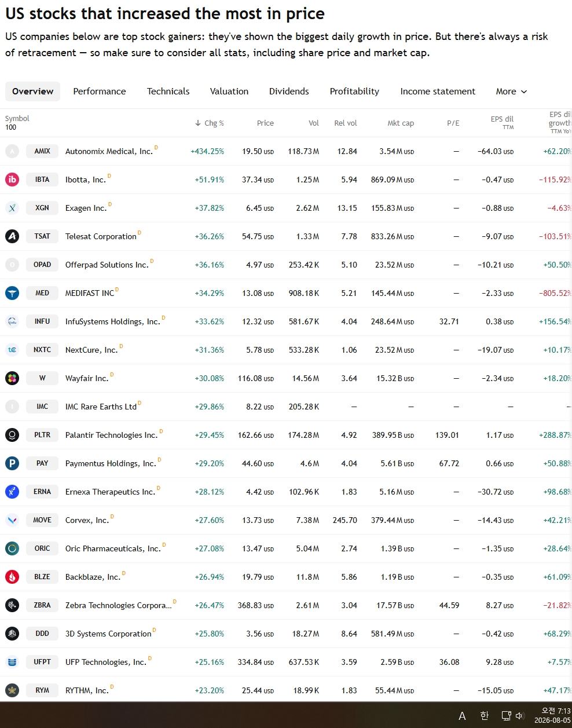Viewport: 572px width, 728px height.
Task: Open the Technicals tab
Action: 168,92
